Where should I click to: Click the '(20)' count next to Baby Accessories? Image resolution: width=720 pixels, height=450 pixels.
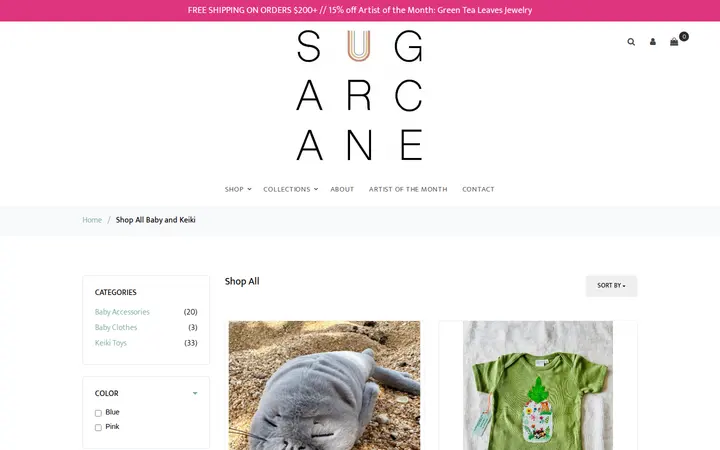pyautogui.click(x=191, y=312)
